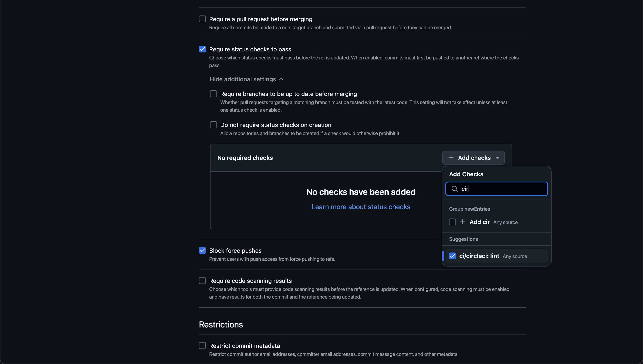Select the "Add cir" row under Group newEntries

pyautogui.click(x=479, y=222)
